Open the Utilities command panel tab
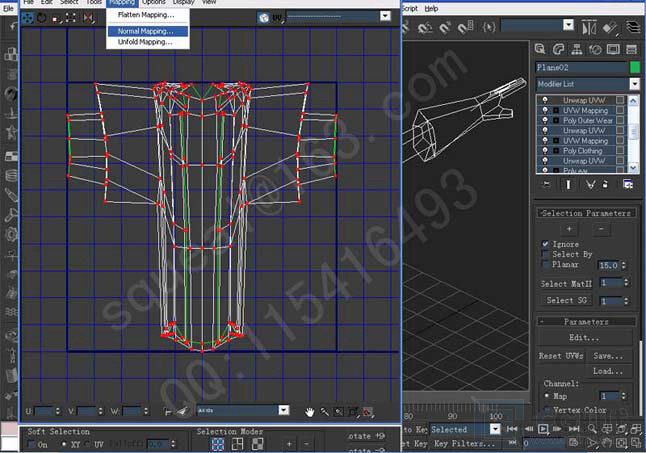The image size is (646, 453). [x=631, y=49]
